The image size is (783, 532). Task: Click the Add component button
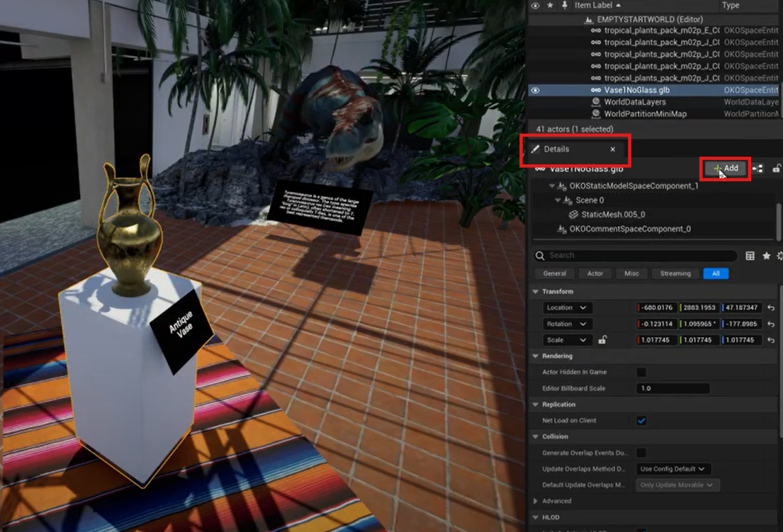tap(726, 169)
